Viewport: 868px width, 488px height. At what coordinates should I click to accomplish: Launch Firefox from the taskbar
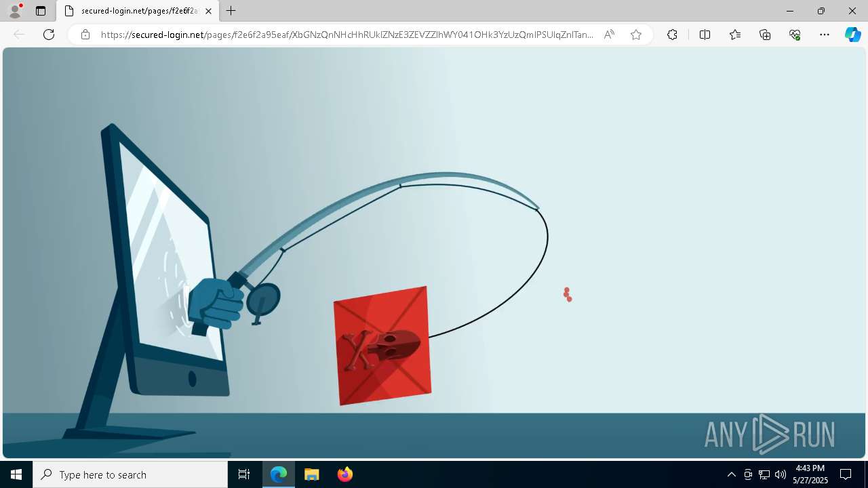point(345,474)
